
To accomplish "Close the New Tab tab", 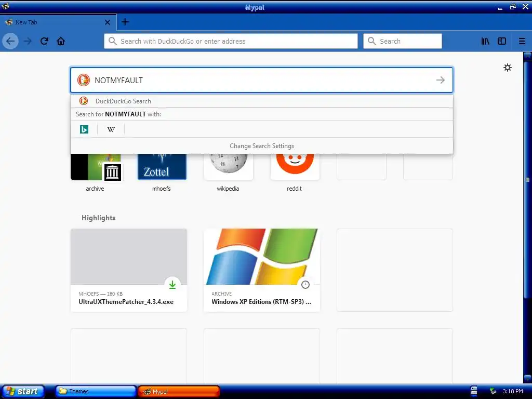I will 108,22.
